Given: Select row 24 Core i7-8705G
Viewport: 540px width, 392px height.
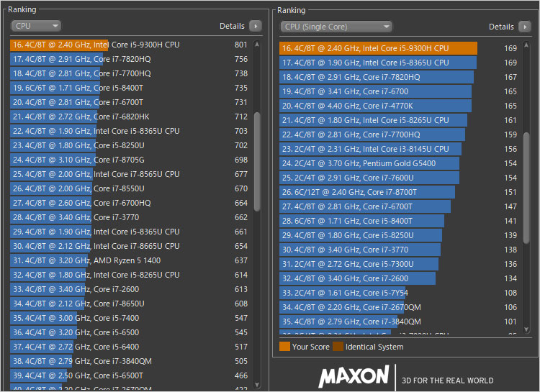Looking at the screenshot, I should pos(130,160).
